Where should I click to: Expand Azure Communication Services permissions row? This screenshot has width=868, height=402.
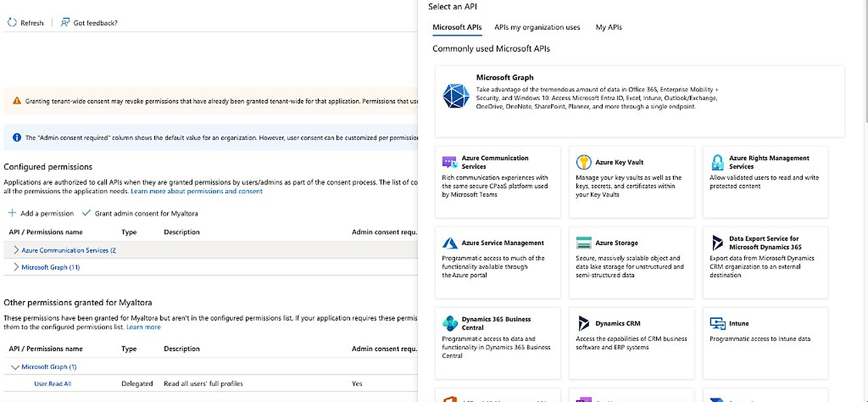click(x=16, y=250)
